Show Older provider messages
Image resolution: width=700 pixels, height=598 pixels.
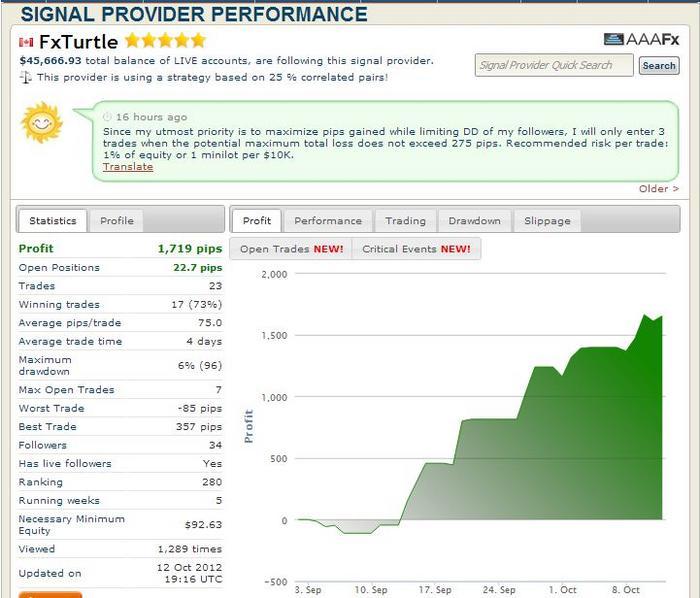(x=659, y=189)
